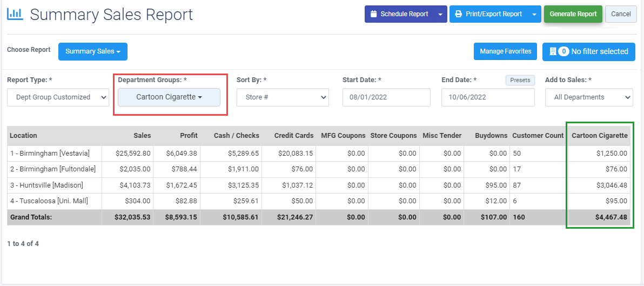Open the Report Type dropdown
This screenshot has height=286, width=644.
click(58, 97)
